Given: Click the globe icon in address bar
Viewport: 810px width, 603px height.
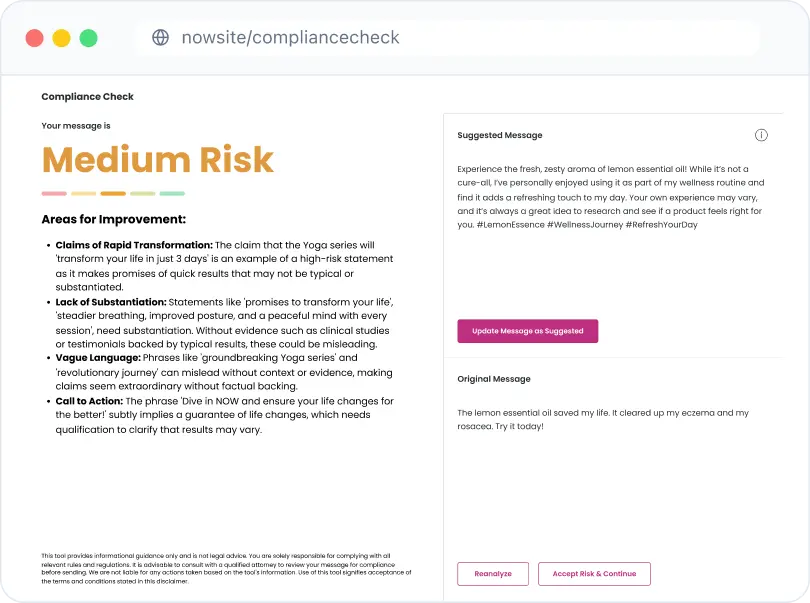Looking at the screenshot, I should [x=160, y=38].
